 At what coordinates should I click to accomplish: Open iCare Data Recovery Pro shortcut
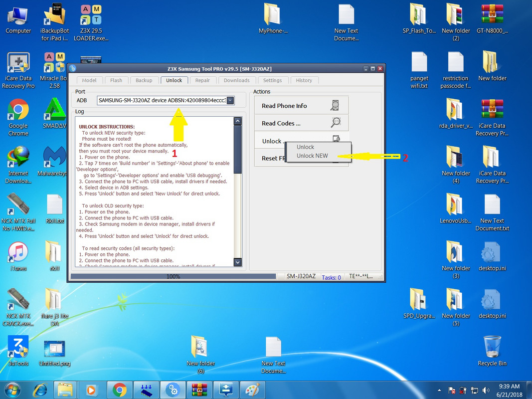(18, 70)
